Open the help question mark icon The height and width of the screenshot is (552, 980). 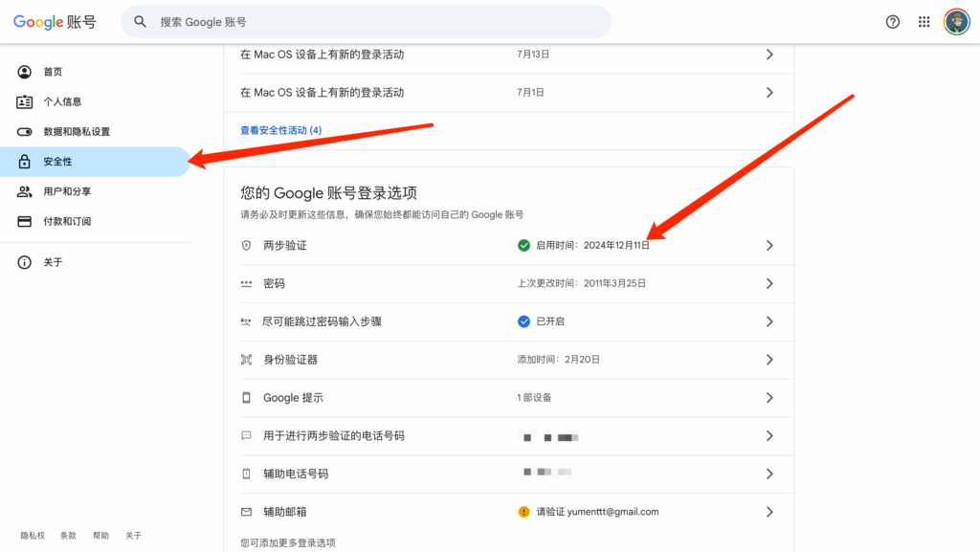coord(893,22)
